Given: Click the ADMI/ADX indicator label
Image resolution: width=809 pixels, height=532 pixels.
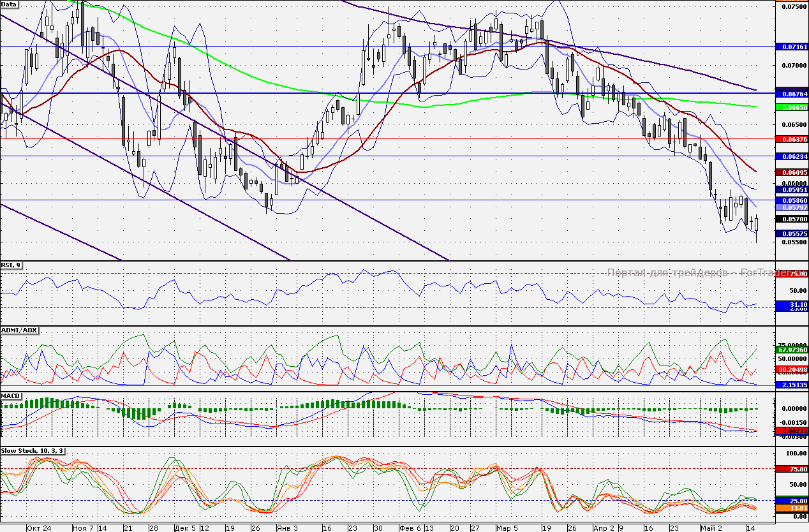Looking at the screenshot, I should tap(20, 330).
